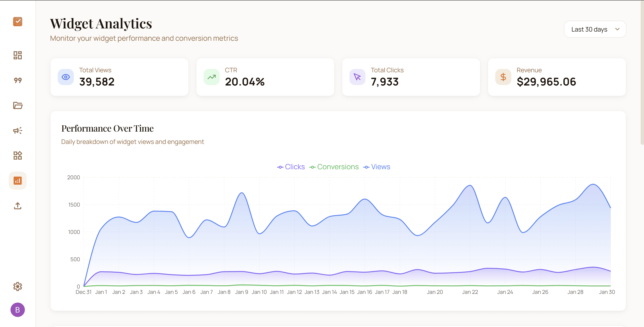Click the megaphone announcements icon
The image size is (644, 327).
(17, 130)
